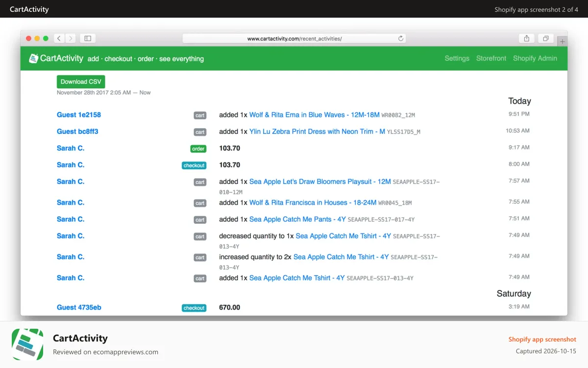
Task: Click the SKU YLSS17D5_M text
Action: pos(404,132)
